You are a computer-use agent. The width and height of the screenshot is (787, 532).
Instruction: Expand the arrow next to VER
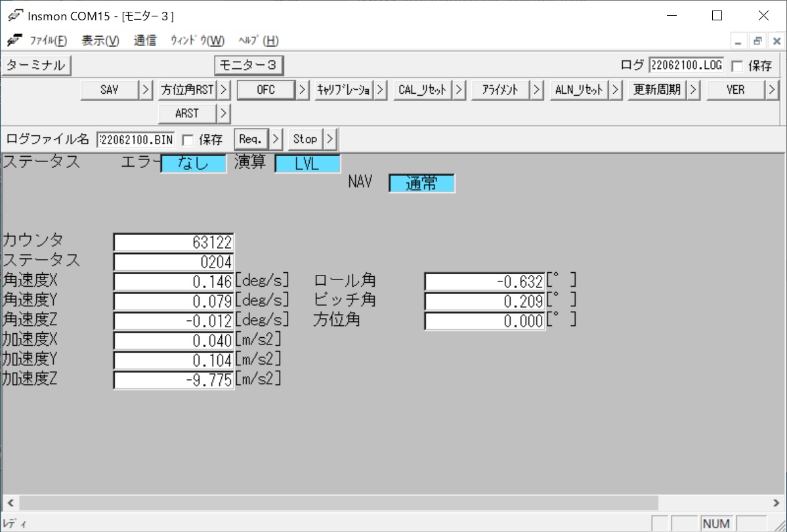(772, 90)
